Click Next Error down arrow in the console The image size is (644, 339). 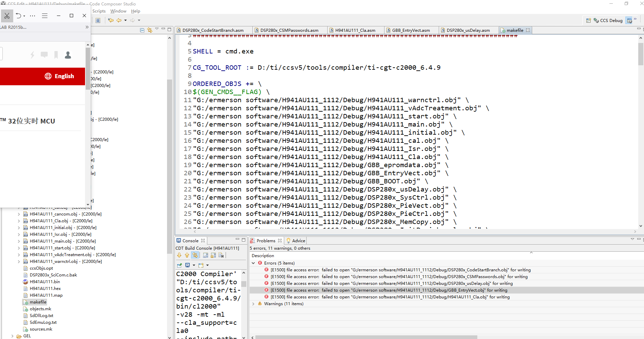[x=179, y=255]
